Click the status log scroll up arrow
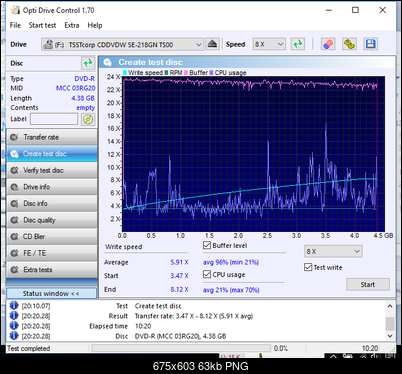This screenshot has width=402, height=374. coord(390,306)
